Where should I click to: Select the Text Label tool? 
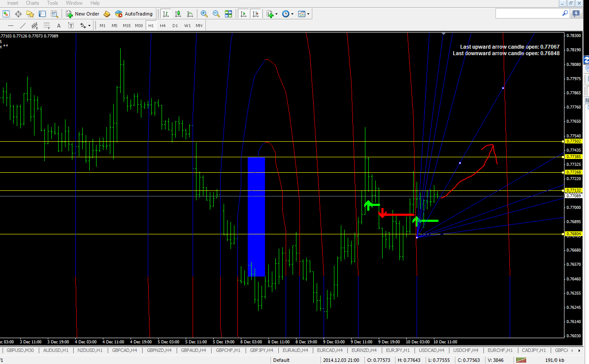point(71,25)
